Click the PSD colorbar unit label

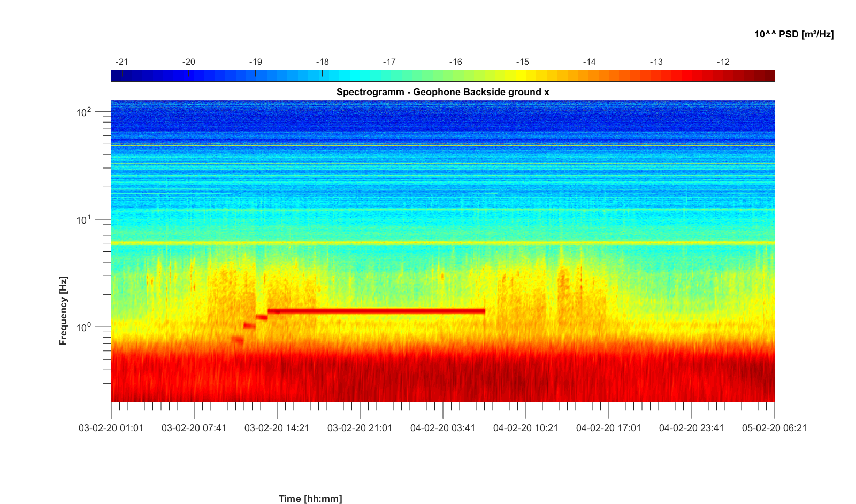click(793, 34)
